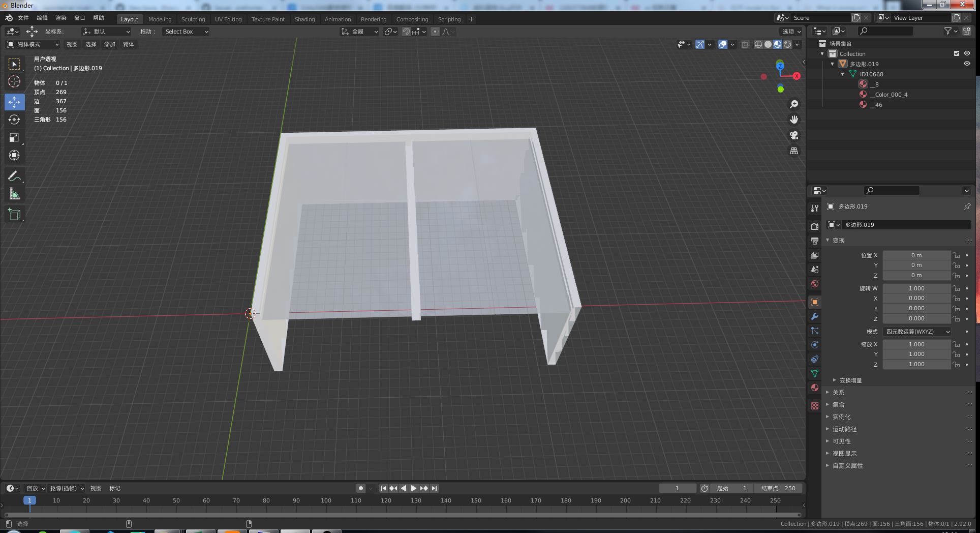Open the Material properties tab
980x533 pixels.
(x=815, y=388)
